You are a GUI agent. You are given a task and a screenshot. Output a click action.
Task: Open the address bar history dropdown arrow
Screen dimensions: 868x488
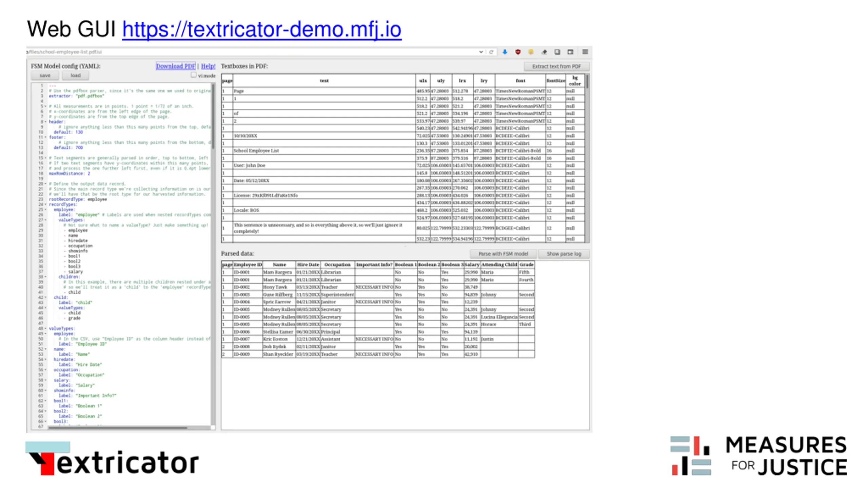coord(481,52)
